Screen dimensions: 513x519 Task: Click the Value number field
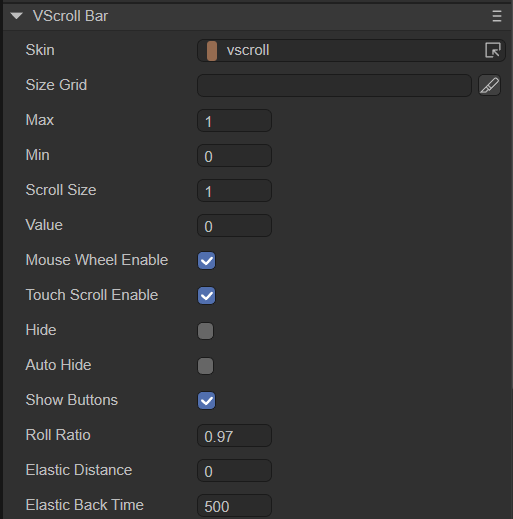pyautogui.click(x=234, y=225)
